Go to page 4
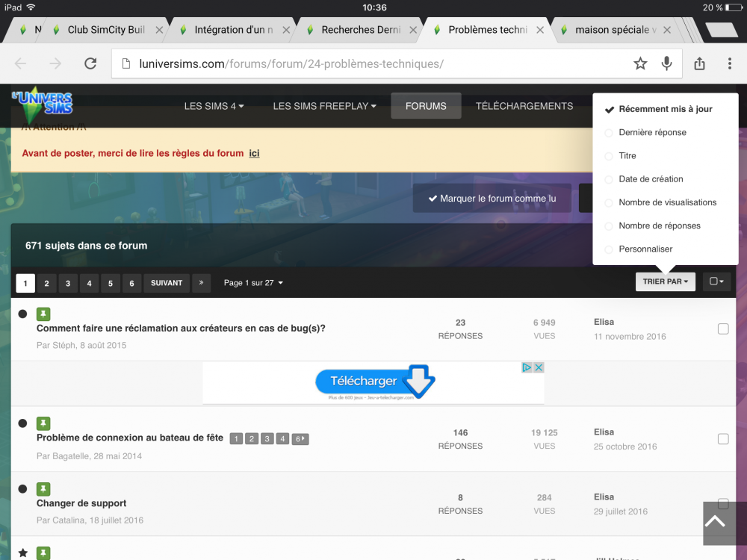 tap(89, 283)
